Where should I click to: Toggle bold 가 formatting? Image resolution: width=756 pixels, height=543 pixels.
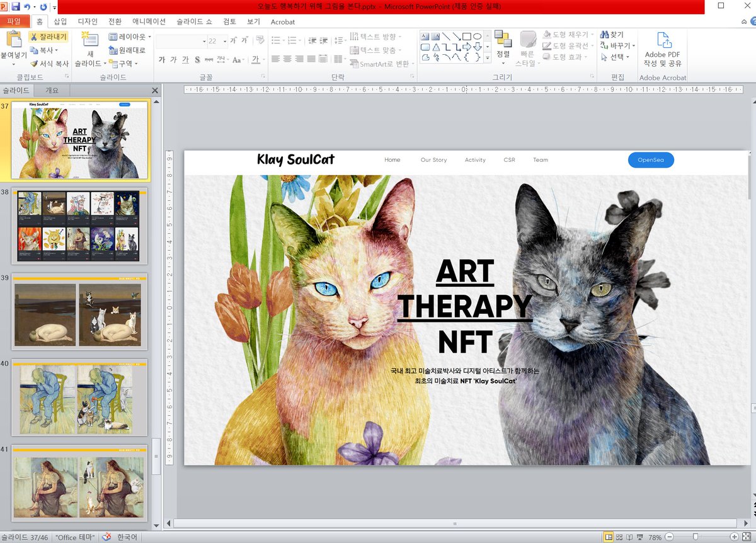point(162,60)
